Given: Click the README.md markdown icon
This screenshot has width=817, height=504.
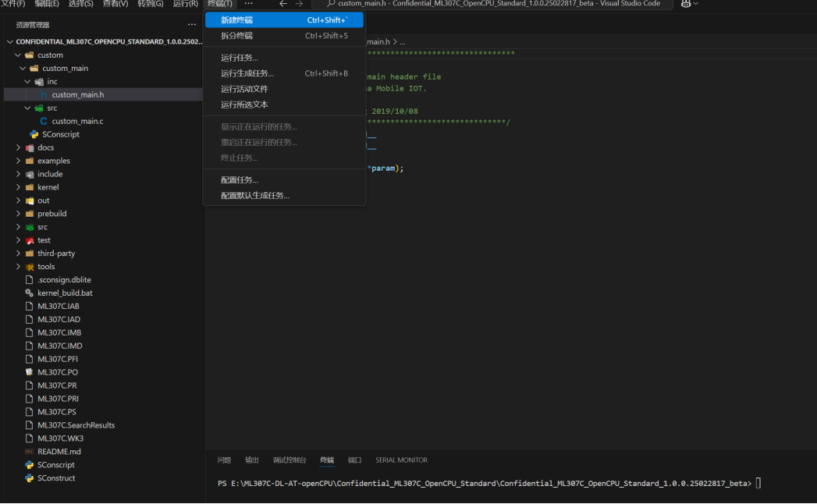Looking at the screenshot, I should [29, 452].
